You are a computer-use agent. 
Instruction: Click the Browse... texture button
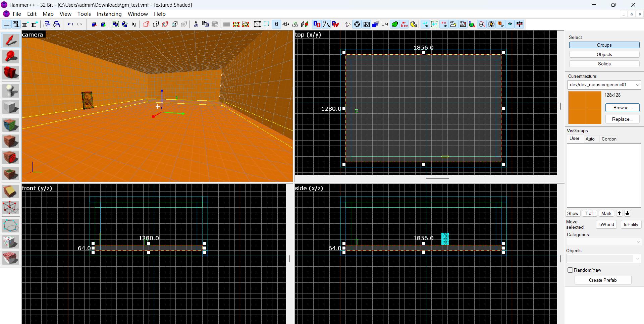[622, 108]
